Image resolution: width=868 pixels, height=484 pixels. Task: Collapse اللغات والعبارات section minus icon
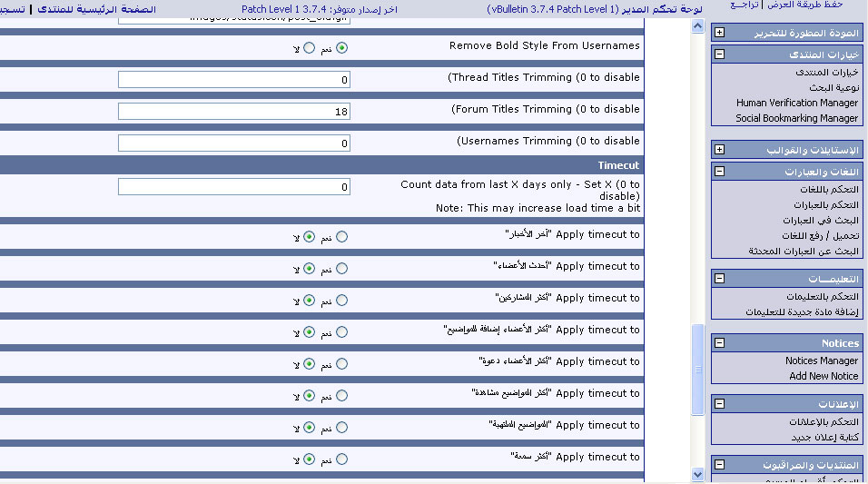tap(719, 172)
